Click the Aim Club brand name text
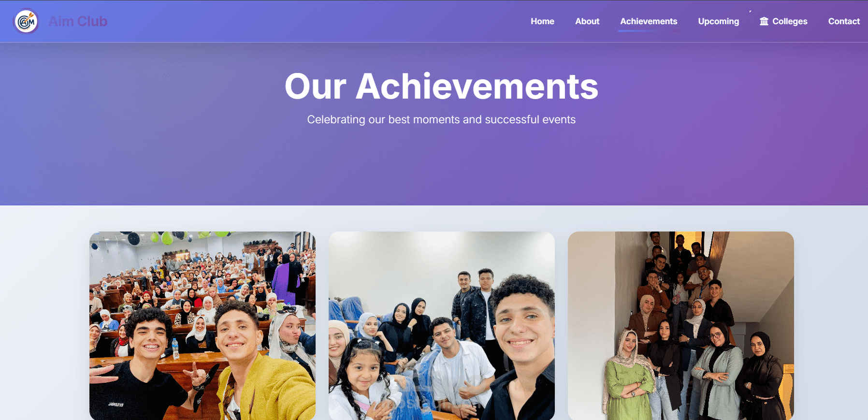The height and width of the screenshot is (420, 868). tap(78, 21)
